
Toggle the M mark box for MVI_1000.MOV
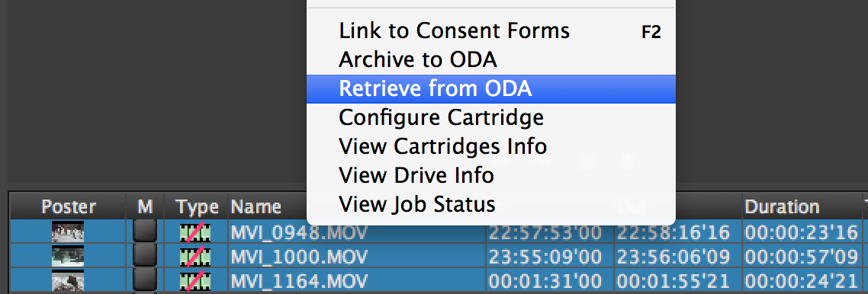[x=145, y=257]
